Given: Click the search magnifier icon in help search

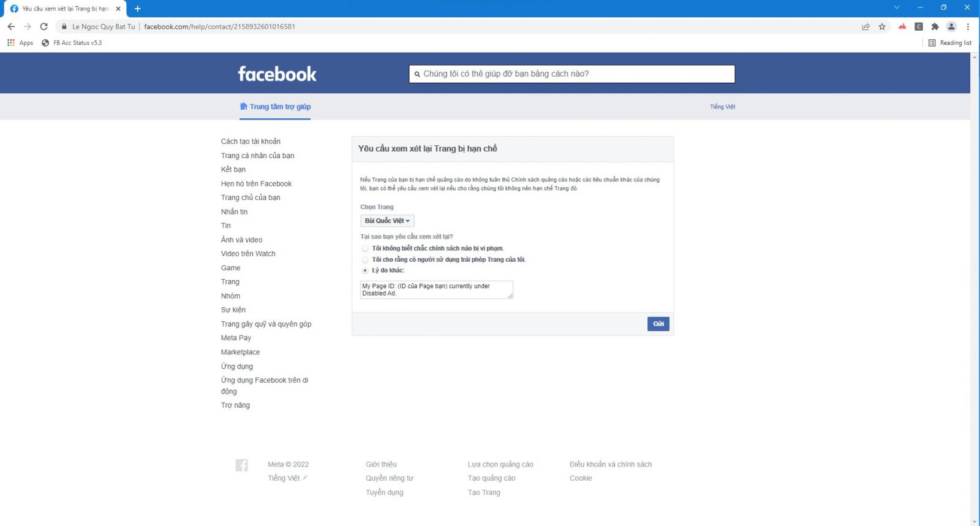Looking at the screenshot, I should tap(417, 74).
